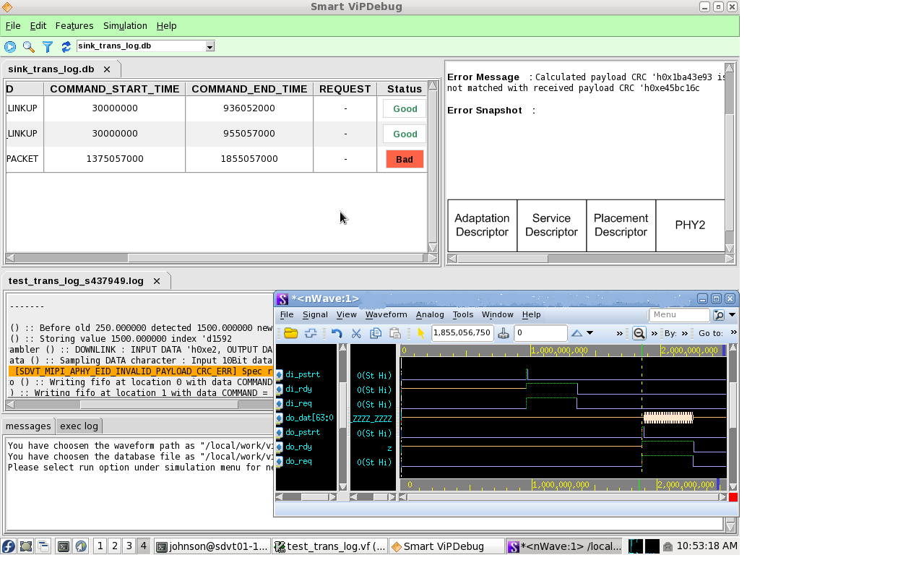Viewport: 924px width, 568px height.
Task: Open the File menu in Smart ViPDebug
Action: [13, 26]
